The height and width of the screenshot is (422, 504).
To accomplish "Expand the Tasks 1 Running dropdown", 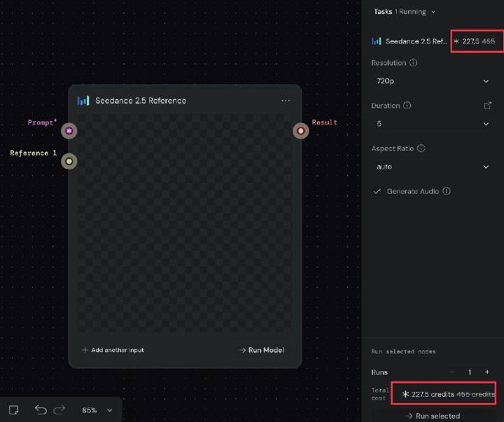I will pyautogui.click(x=405, y=12).
